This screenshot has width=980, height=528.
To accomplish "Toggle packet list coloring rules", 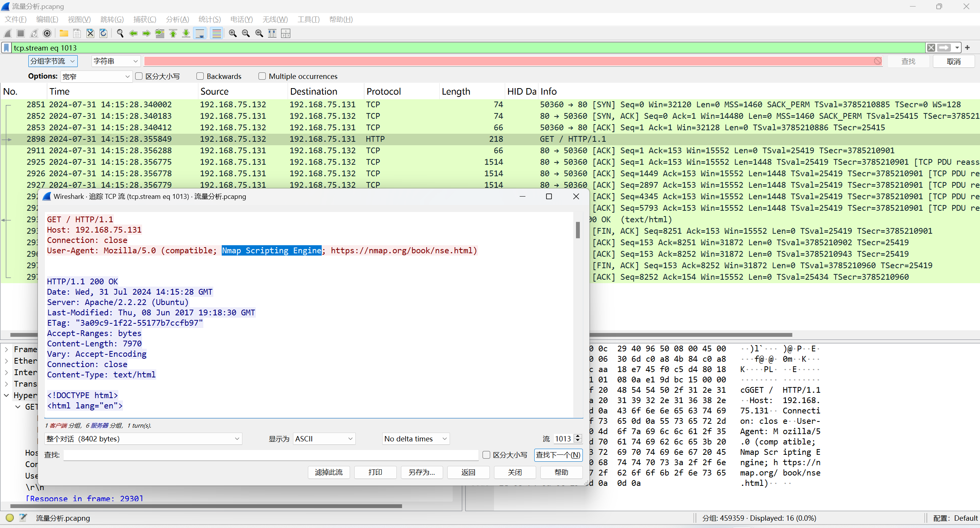I will pos(217,34).
